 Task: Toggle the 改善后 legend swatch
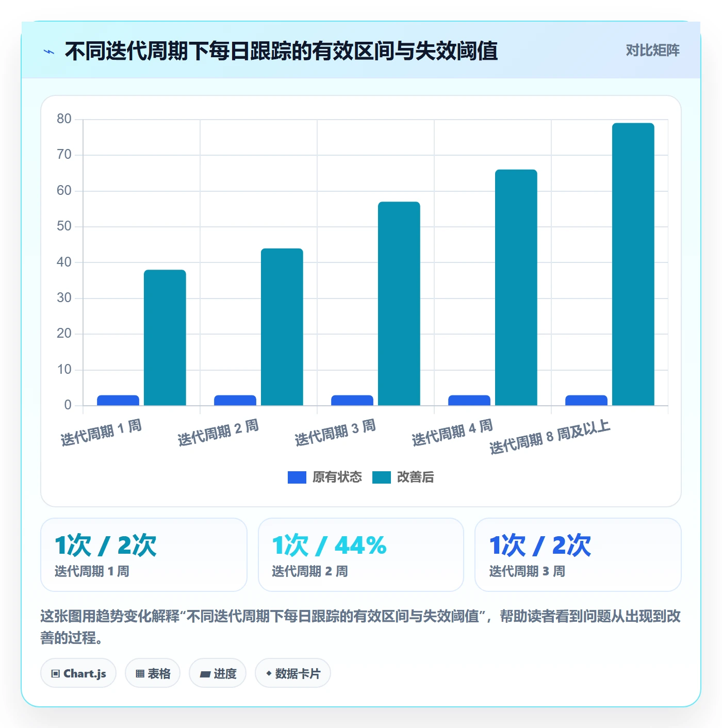tap(382, 477)
